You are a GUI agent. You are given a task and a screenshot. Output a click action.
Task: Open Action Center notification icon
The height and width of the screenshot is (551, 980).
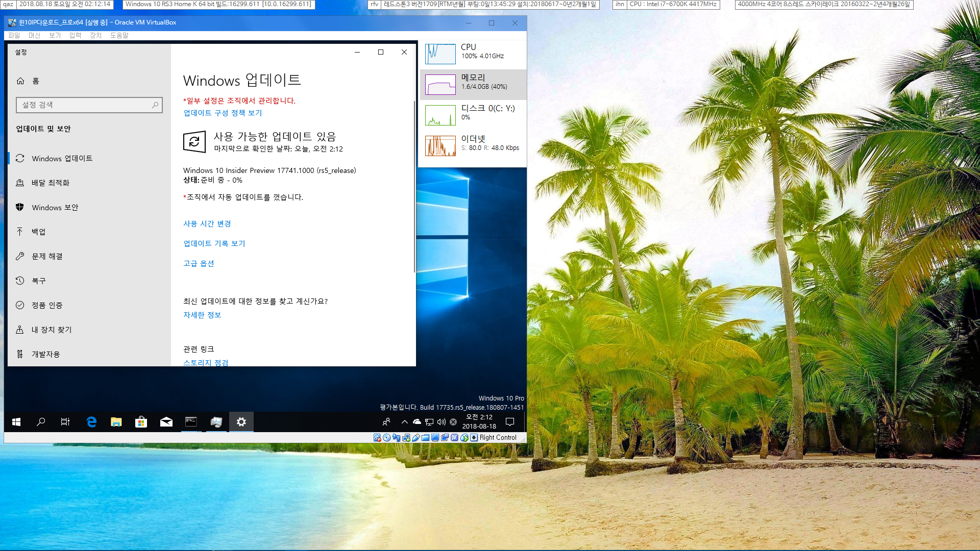coord(509,422)
